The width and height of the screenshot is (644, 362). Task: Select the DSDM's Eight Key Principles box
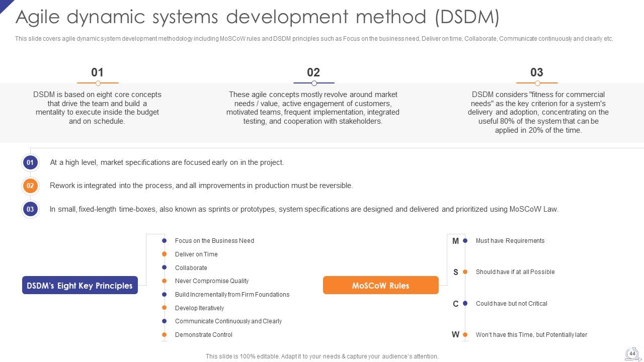[80, 285]
